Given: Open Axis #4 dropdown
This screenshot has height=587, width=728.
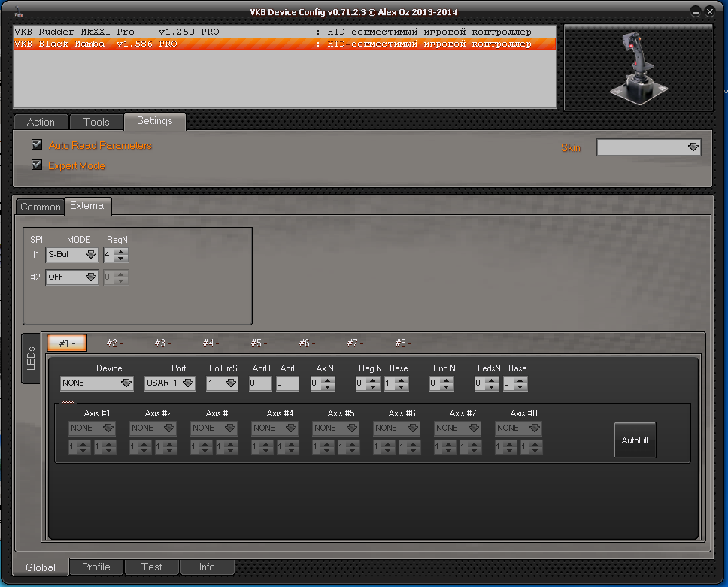Looking at the screenshot, I should 275,428.
